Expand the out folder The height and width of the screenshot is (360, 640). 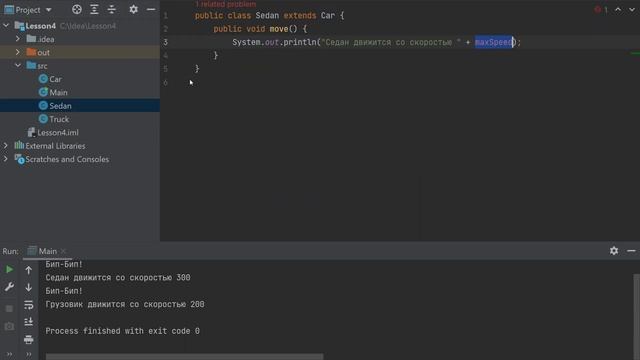18,52
